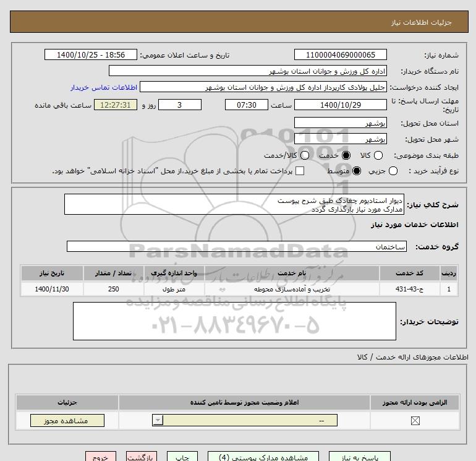Toggle Islamic treasury bonds payment checkbox
Image resolution: width=476 pixels, height=461 pixels.
point(300,171)
